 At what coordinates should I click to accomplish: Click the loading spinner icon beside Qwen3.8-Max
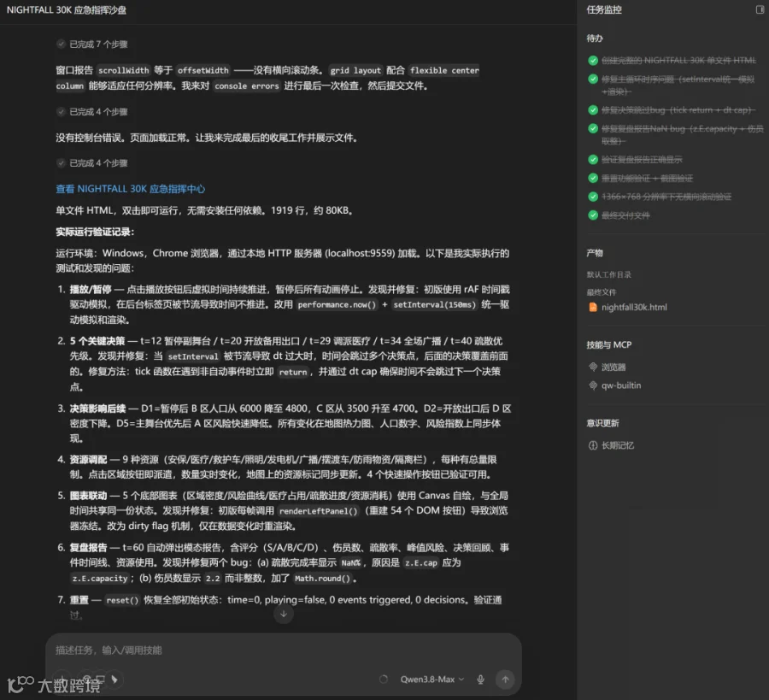point(384,679)
